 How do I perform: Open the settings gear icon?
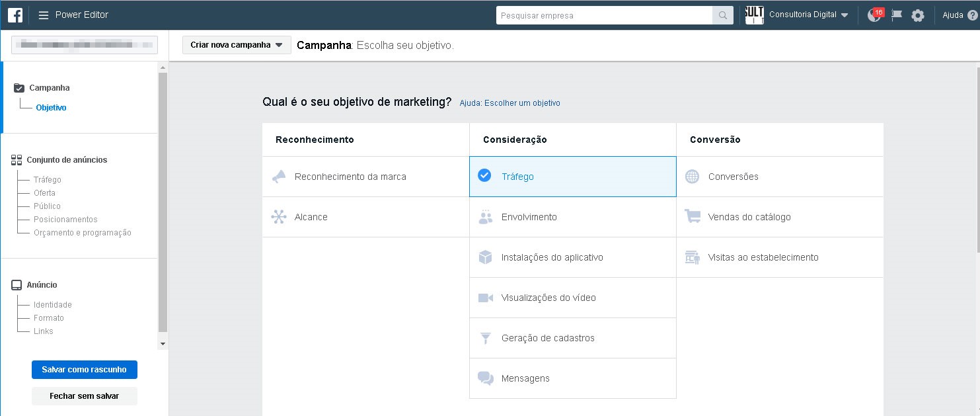point(918,15)
